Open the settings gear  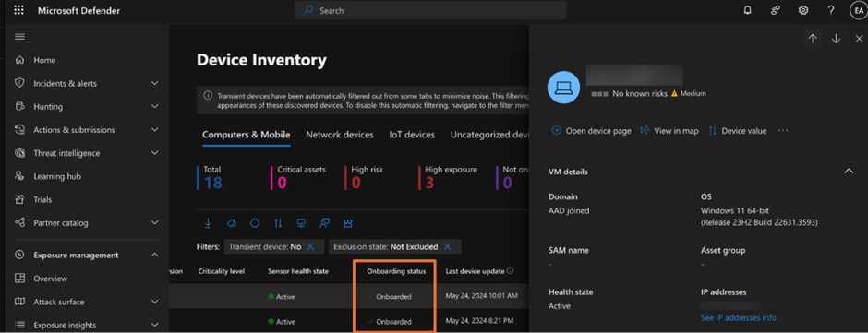(803, 10)
